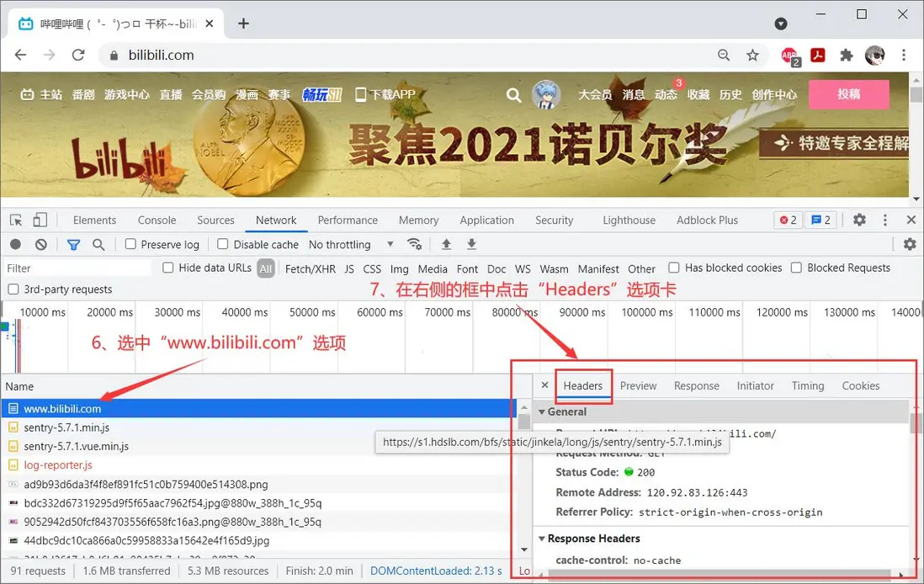This screenshot has height=584, width=924.
Task: Open the Adobe Acrobat extension icon
Action: pos(818,56)
